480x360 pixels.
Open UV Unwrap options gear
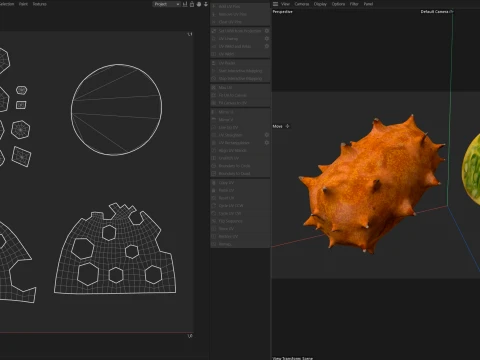tap(267, 38)
